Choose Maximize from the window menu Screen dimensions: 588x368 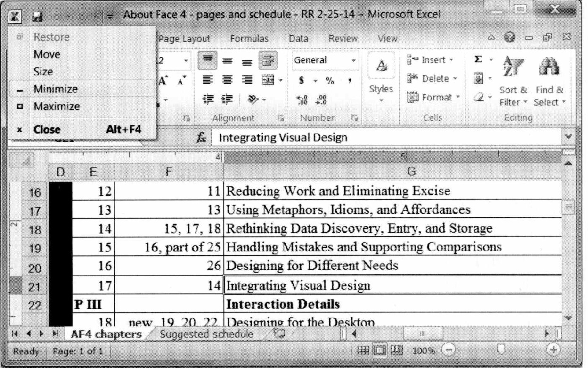[82, 106]
